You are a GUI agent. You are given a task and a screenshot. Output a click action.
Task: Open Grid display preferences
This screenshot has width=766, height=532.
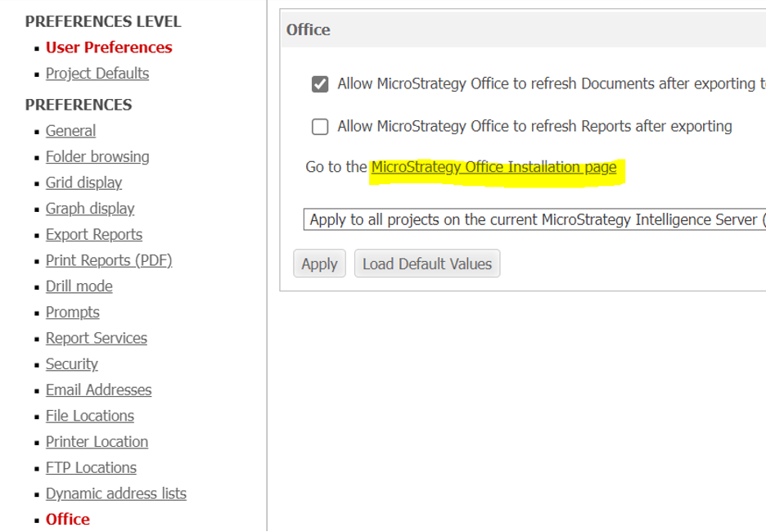(x=83, y=183)
